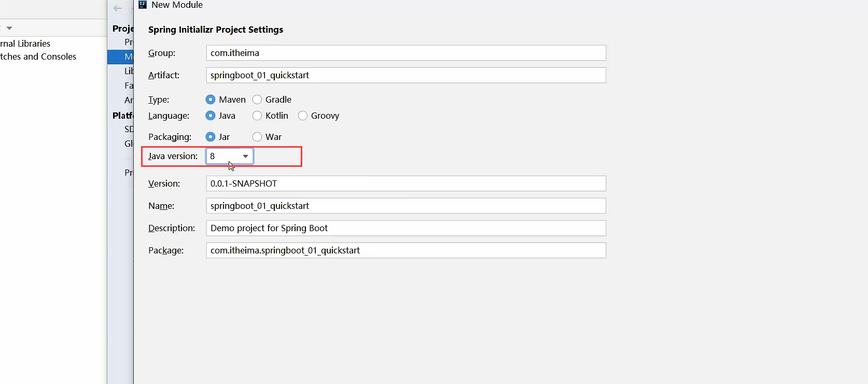868x384 pixels.
Task: Click the Group input field
Action: click(x=405, y=53)
